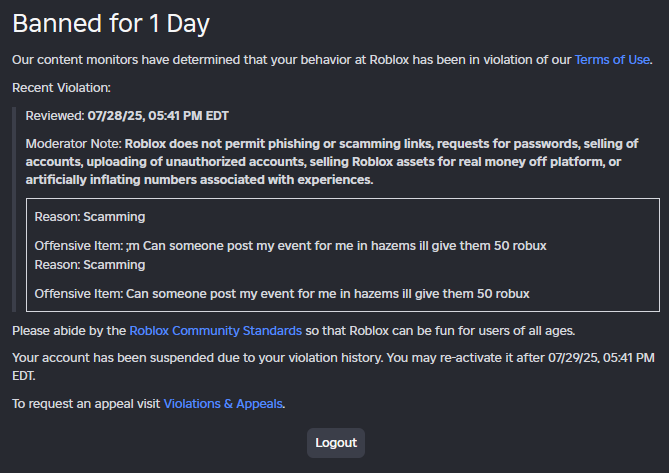Click the second "Reason: Scamming" line

[x=89, y=265]
